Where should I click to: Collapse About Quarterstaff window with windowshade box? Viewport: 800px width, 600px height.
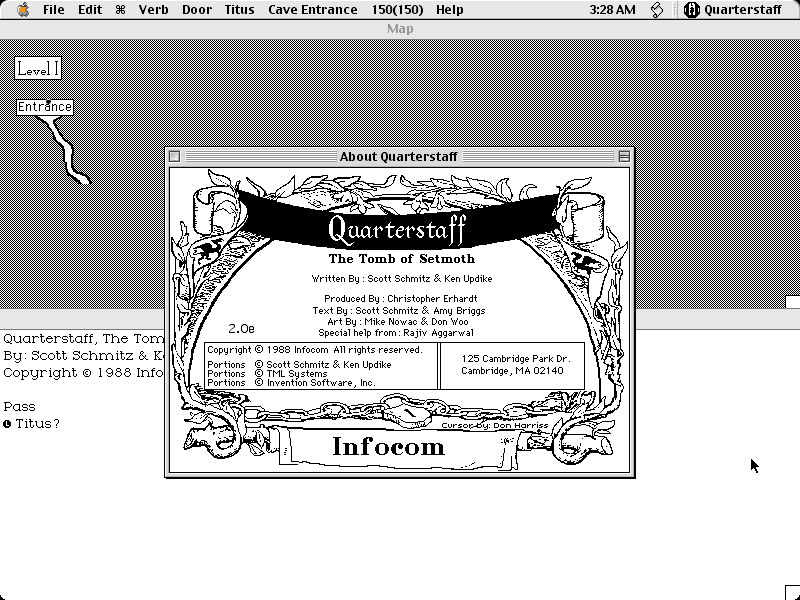[623, 157]
